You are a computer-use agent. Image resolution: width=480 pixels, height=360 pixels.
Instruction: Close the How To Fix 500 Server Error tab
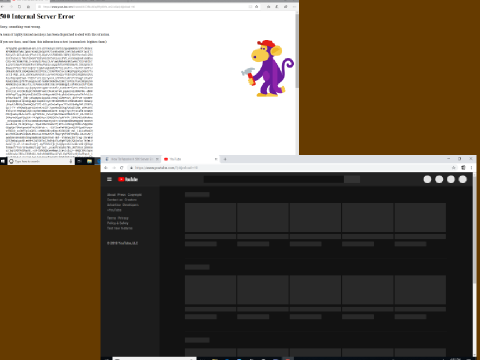click(x=157, y=159)
